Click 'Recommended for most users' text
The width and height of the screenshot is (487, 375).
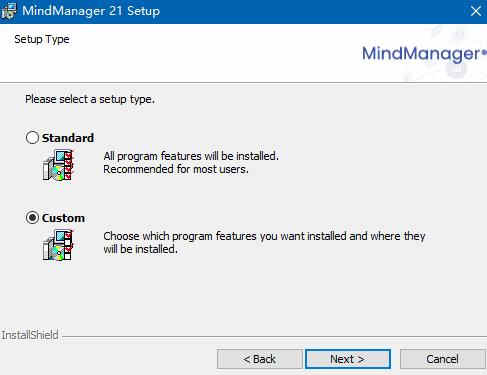click(176, 169)
